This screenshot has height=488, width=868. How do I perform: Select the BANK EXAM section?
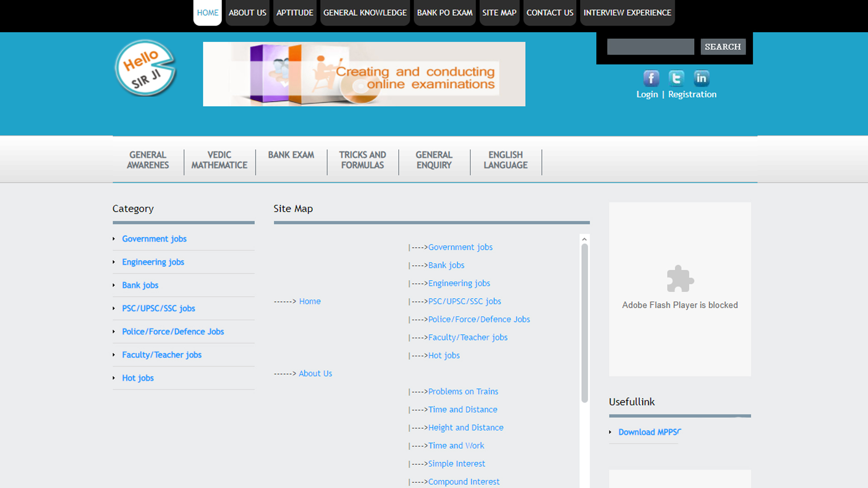click(x=291, y=155)
